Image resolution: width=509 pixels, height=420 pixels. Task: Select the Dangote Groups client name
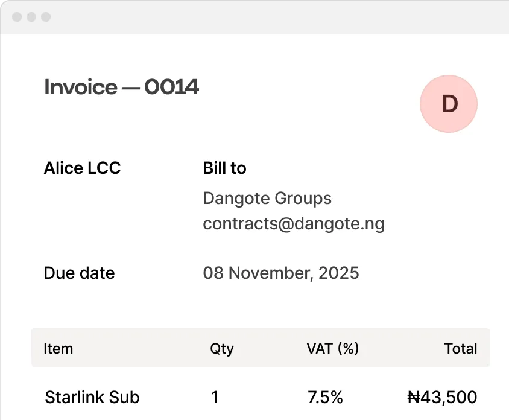click(x=267, y=198)
